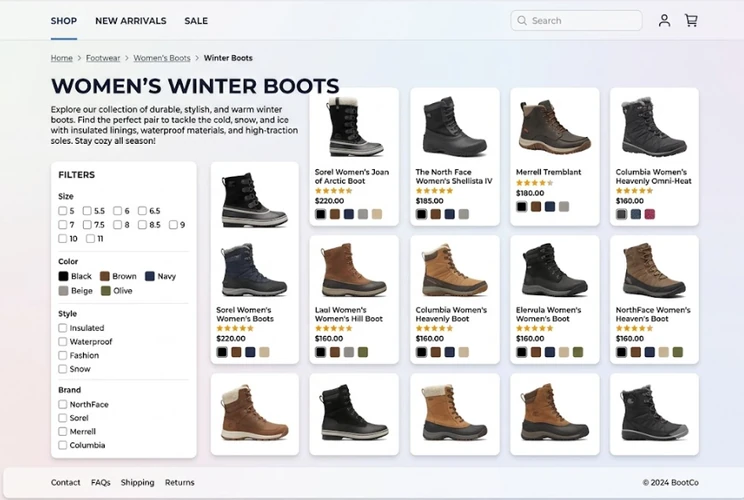Enable Fashion style filter

63,355
